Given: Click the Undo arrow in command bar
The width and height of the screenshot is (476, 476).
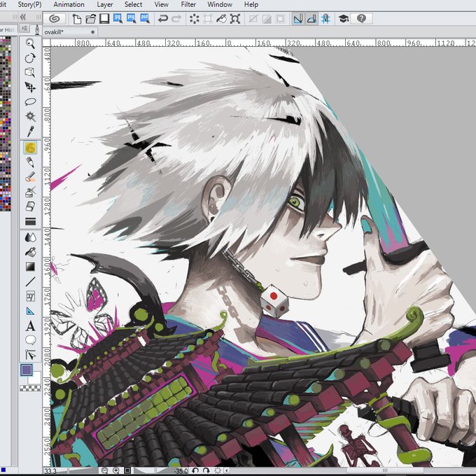Looking at the screenshot, I should click(163, 19).
